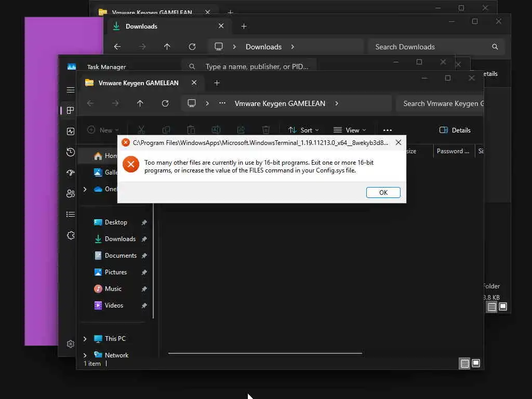Click the Search Downloads field
Image resolution: width=532 pixels, height=399 pixels.
tap(436, 47)
